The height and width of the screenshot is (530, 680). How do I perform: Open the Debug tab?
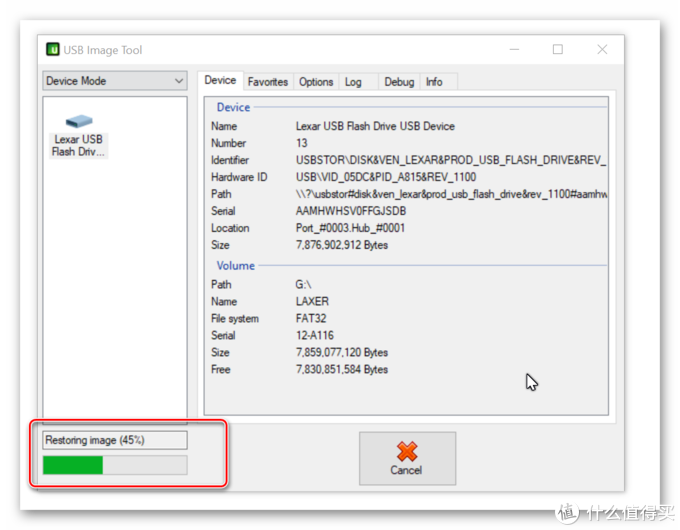coord(399,82)
